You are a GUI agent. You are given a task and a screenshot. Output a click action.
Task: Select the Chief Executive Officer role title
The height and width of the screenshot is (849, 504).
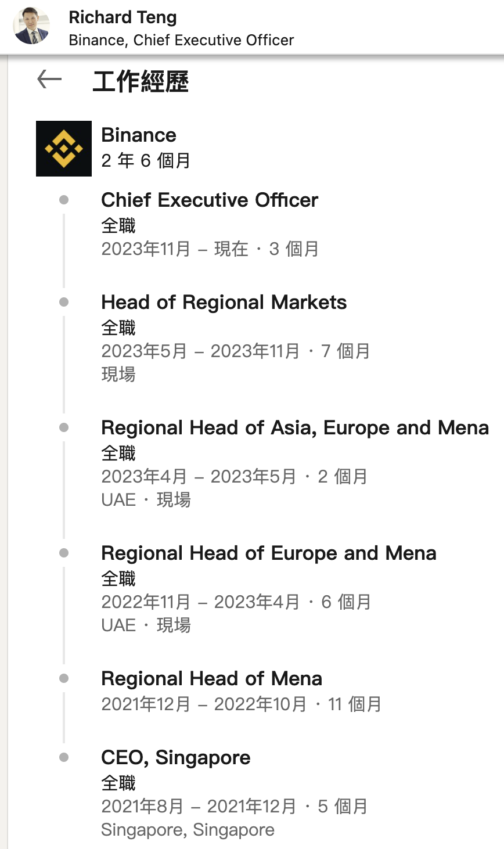pos(210,200)
